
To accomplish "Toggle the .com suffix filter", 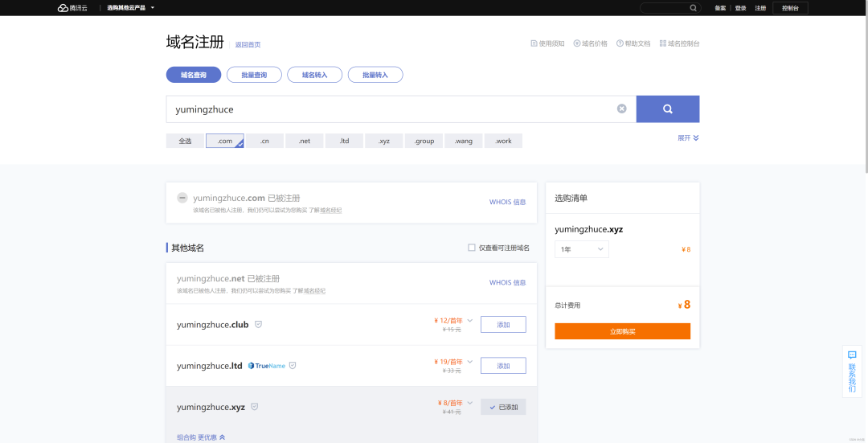I will [225, 141].
